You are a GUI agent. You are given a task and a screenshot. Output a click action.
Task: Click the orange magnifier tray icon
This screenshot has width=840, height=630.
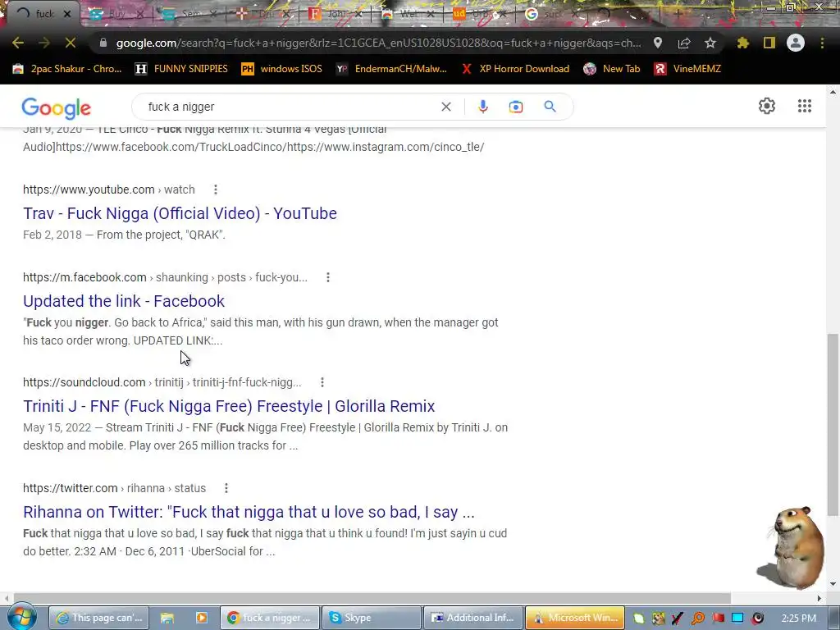tap(698, 618)
